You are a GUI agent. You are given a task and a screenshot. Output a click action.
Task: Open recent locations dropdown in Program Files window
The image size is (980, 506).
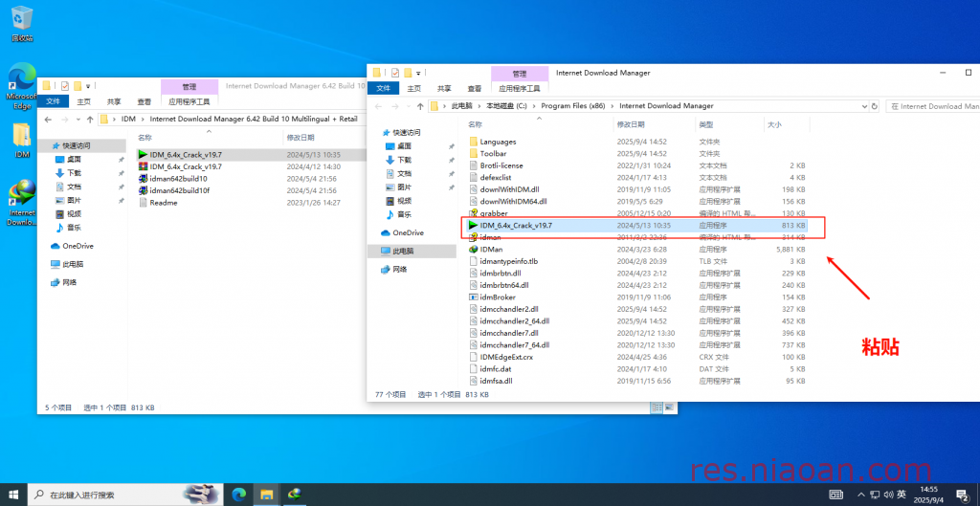pos(408,105)
